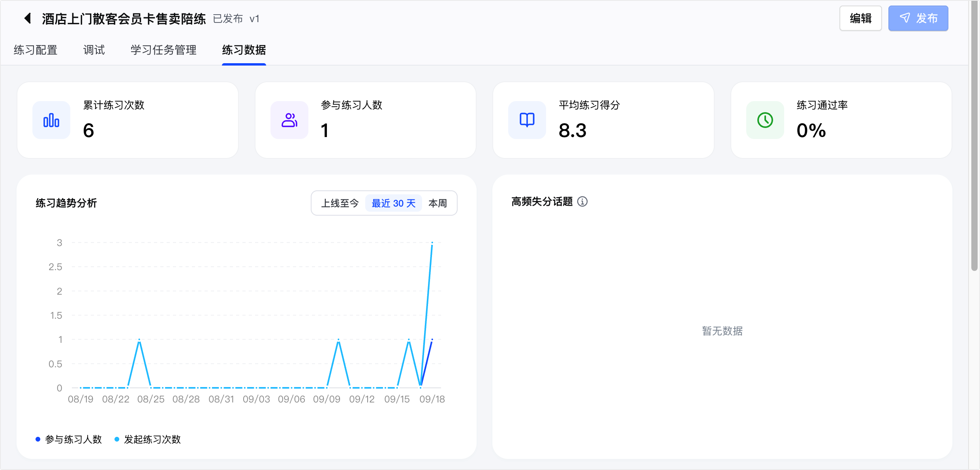Screen dimensions: 980x470
Task: Click the bar chart icon for 累计练习次数
Action: (51, 120)
